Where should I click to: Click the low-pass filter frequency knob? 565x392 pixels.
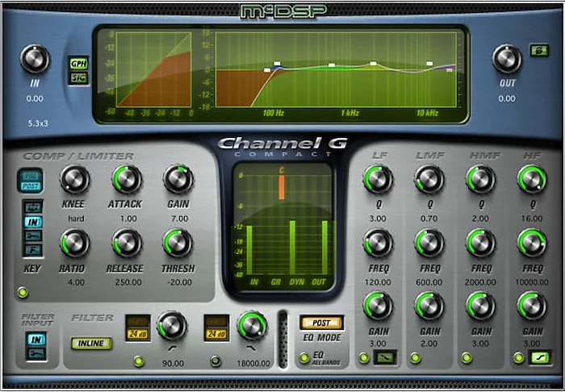pos(252,326)
